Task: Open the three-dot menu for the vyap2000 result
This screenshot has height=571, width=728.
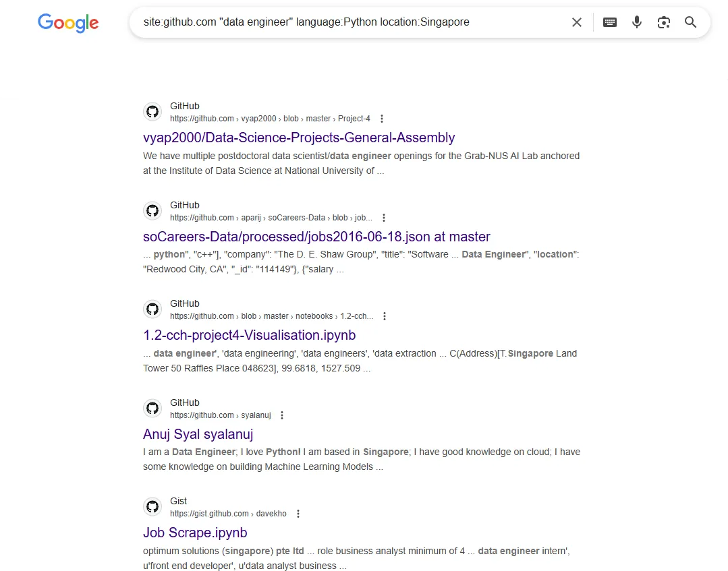Action: pyautogui.click(x=382, y=119)
